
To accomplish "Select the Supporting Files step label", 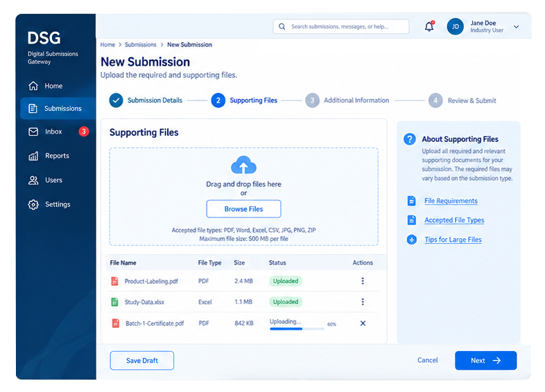I will [x=253, y=100].
